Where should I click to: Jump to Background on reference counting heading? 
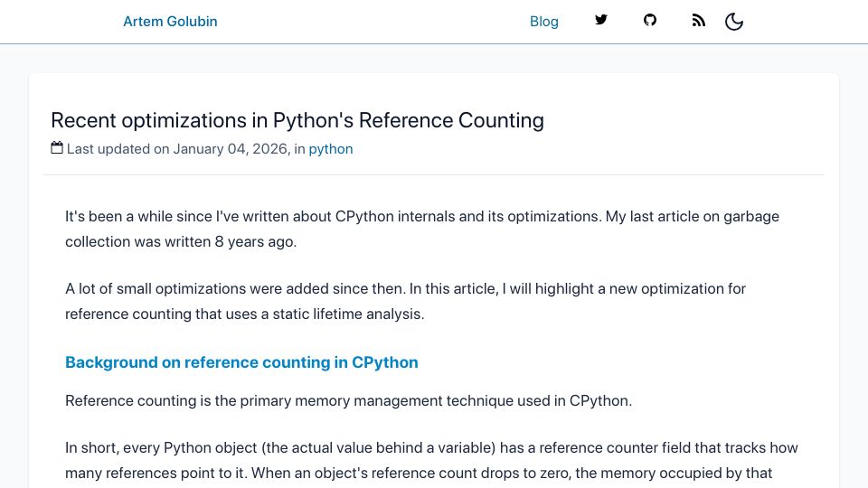(x=241, y=362)
